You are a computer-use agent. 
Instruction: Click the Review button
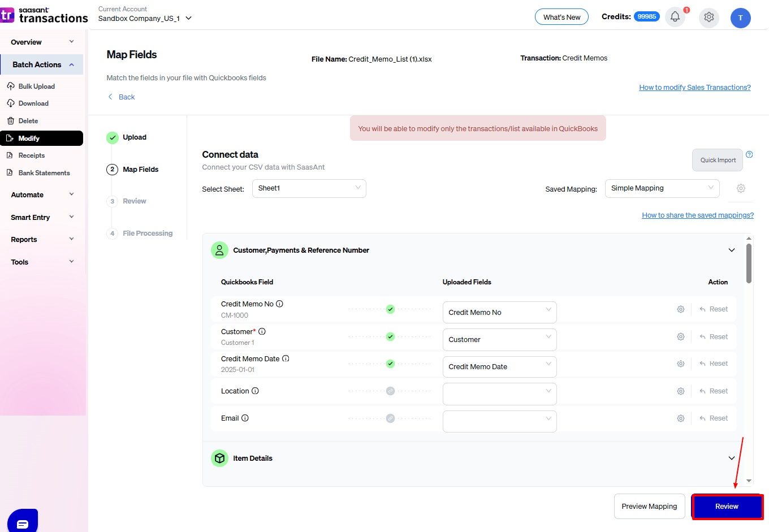click(727, 506)
